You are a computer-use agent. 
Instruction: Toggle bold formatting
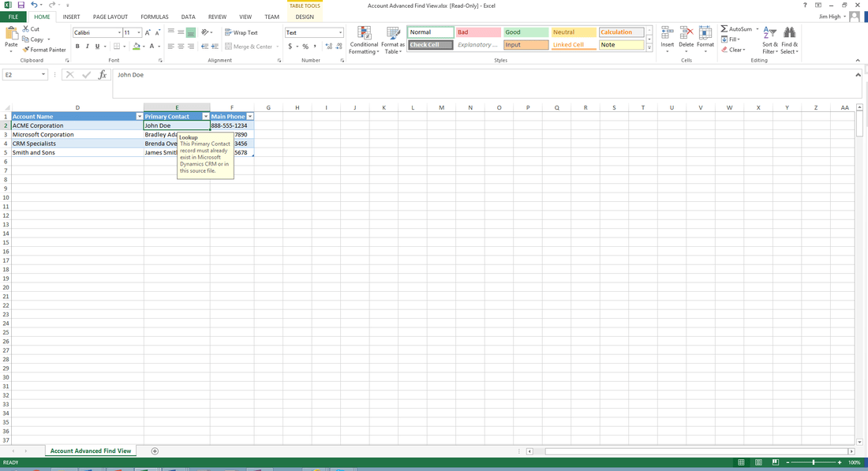point(77,46)
